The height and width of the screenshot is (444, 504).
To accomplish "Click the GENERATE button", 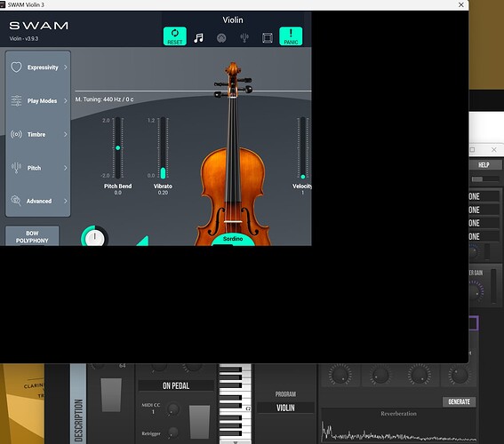I will 459,401.
